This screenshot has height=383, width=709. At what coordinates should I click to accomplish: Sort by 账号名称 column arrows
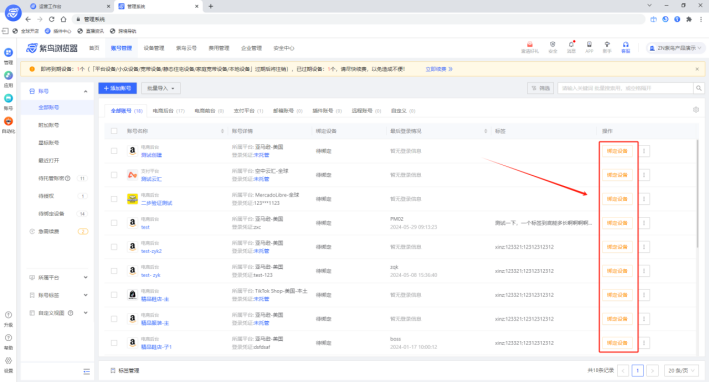(x=222, y=131)
